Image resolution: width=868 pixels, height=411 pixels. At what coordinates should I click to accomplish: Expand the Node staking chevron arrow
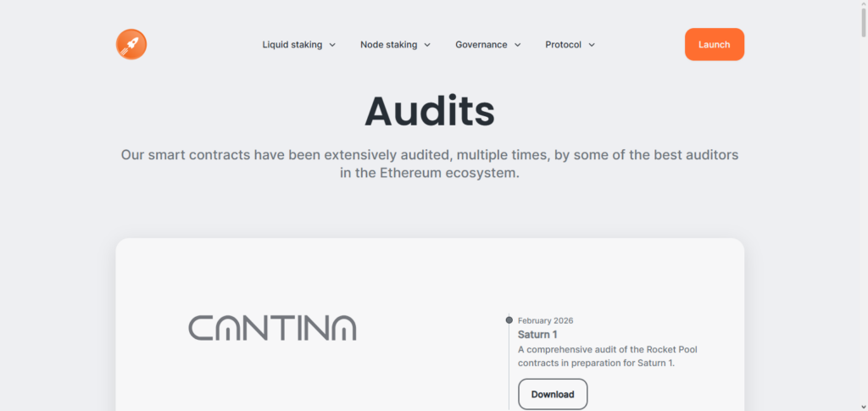click(427, 45)
